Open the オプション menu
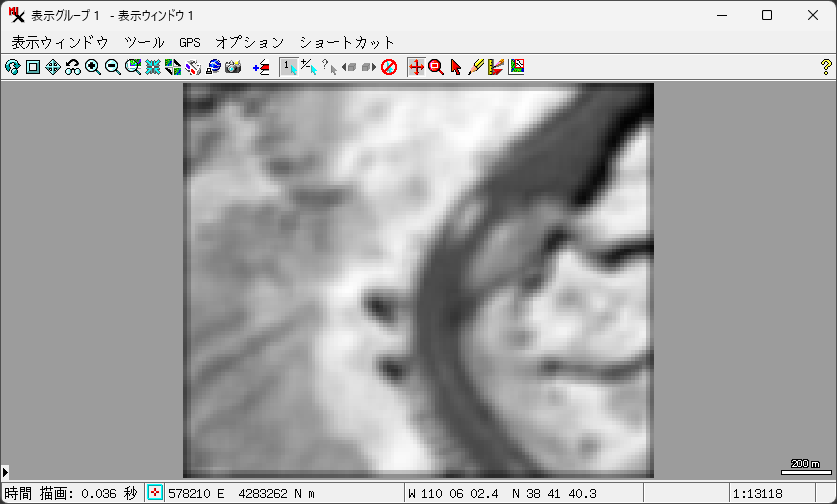The image size is (837, 504). click(x=250, y=42)
